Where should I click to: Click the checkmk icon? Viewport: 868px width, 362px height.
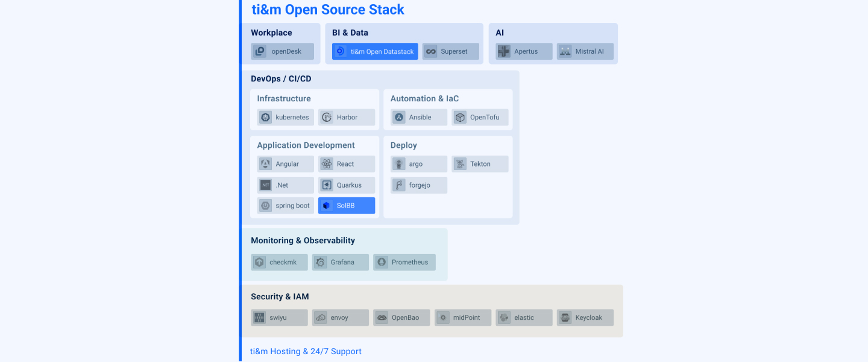click(x=259, y=262)
